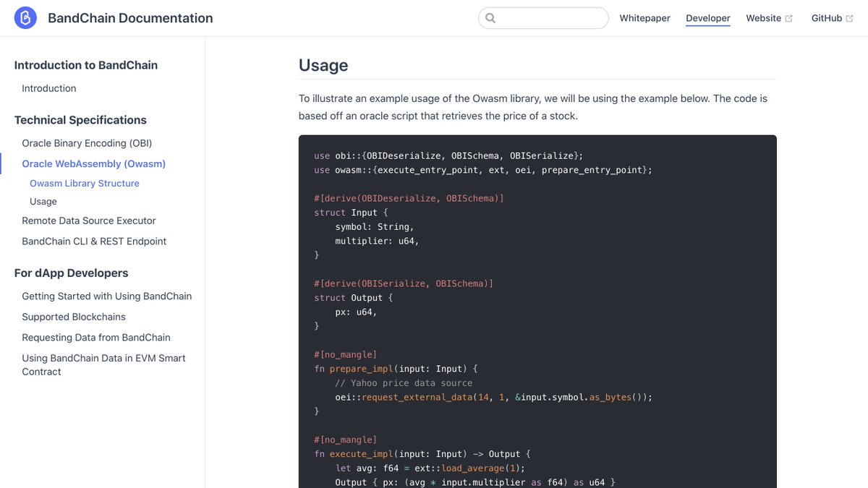The image size is (868, 488).
Task: Click the BandChain logo icon
Action: (x=25, y=18)
